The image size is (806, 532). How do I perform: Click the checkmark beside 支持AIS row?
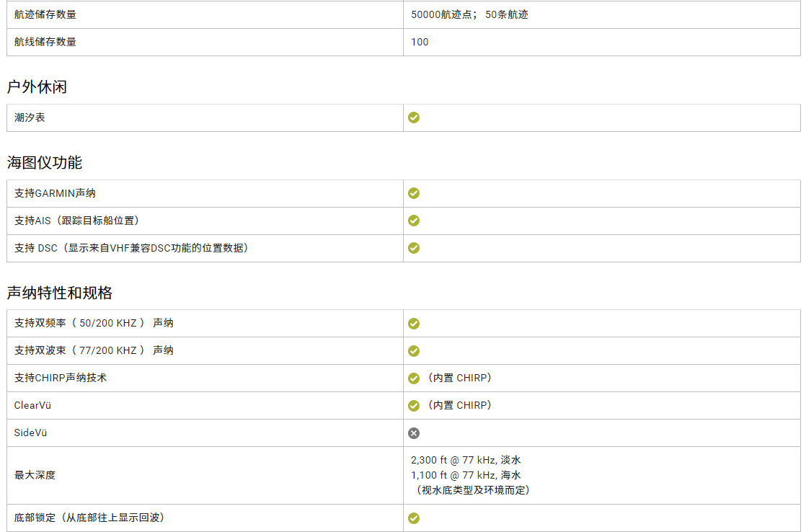[414, 221]
